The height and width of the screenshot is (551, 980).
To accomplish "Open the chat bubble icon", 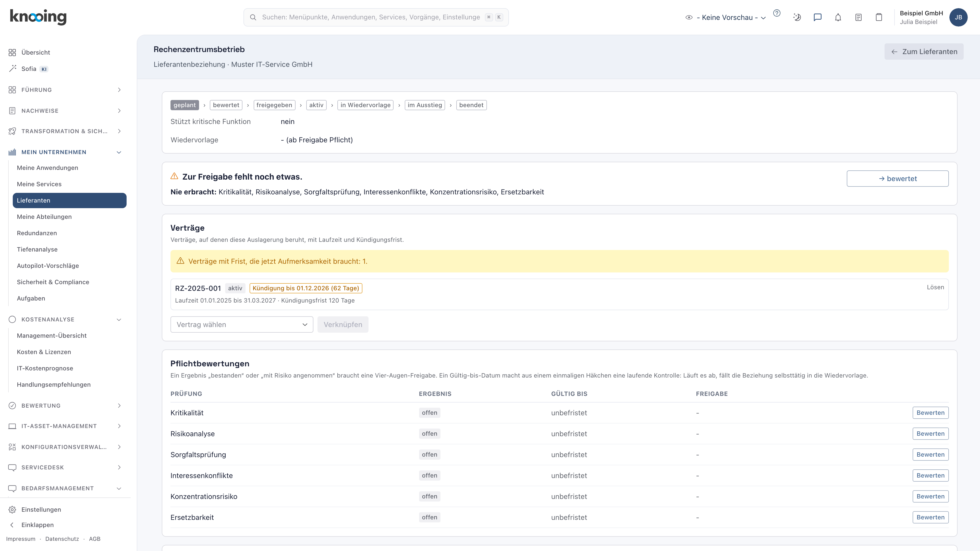I will pos(817,17).
